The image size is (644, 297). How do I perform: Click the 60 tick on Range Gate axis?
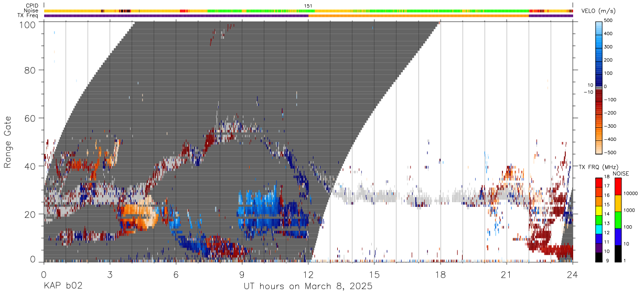pyautogui.click(x=30, y=118)
